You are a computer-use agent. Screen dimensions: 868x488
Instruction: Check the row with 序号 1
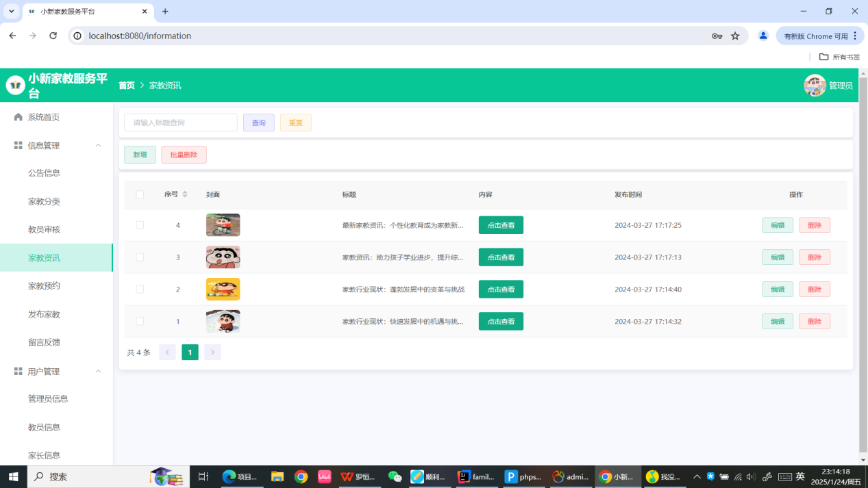(140, 321)
